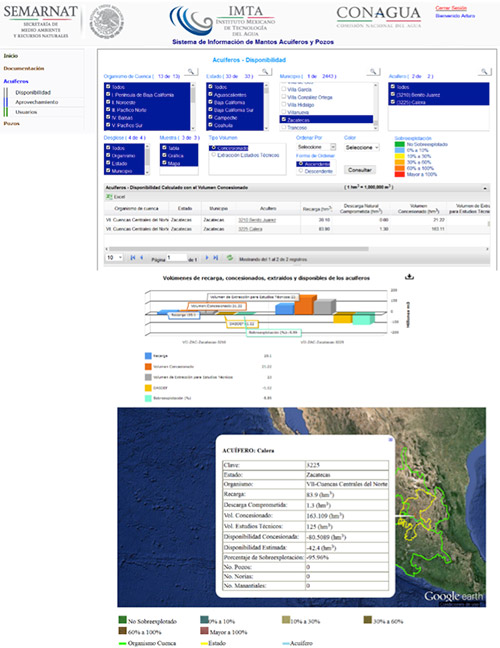Download the chart using the download icon
The height and width of the screenshot is (648, 500).
pos(409,277)
